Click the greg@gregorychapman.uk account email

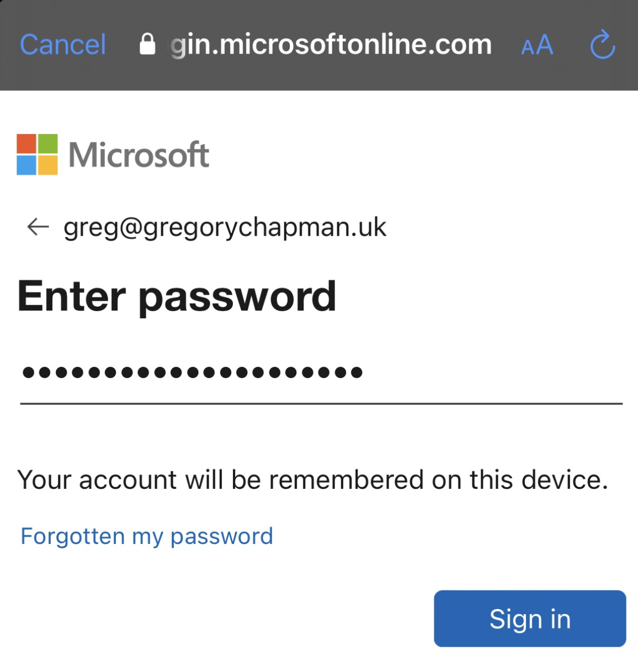pyautogui.click(x=225, y=227)
